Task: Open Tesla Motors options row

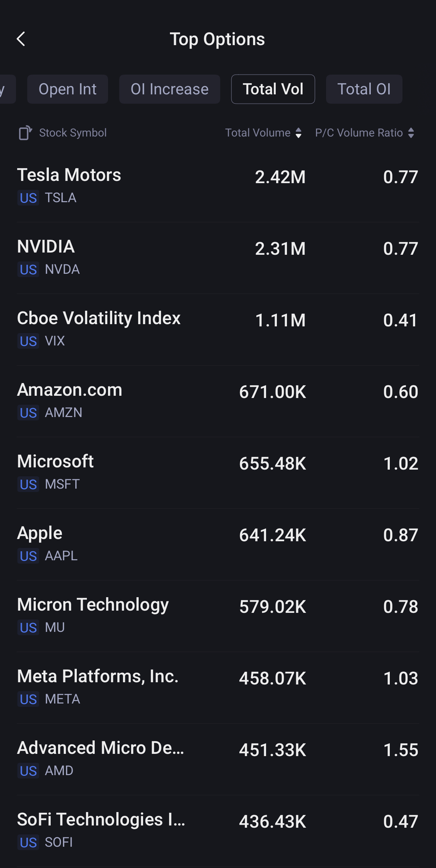Action: click(x=218, y=186)
